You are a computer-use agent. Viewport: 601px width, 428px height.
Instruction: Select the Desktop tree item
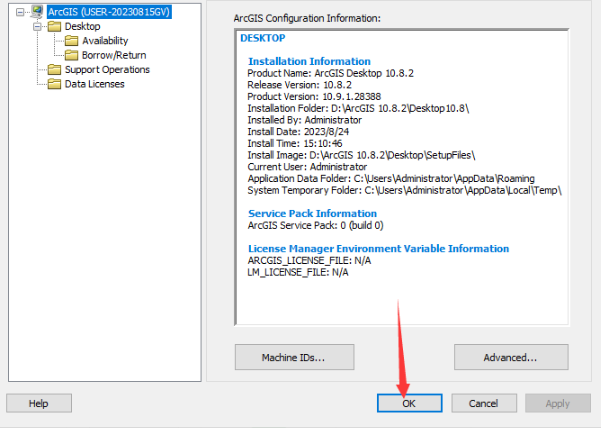pos(82,26)
